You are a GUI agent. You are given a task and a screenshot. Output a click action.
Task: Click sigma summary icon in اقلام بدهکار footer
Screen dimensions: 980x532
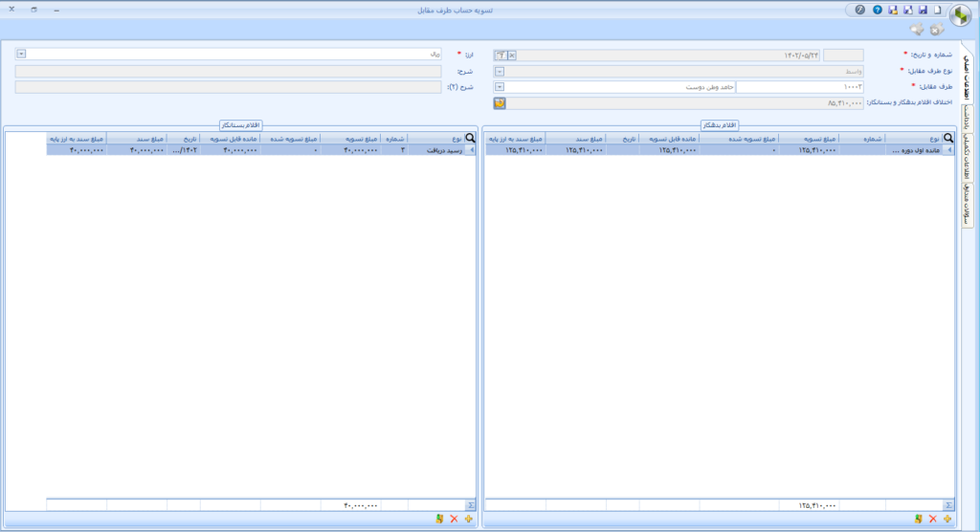(948, 505)
